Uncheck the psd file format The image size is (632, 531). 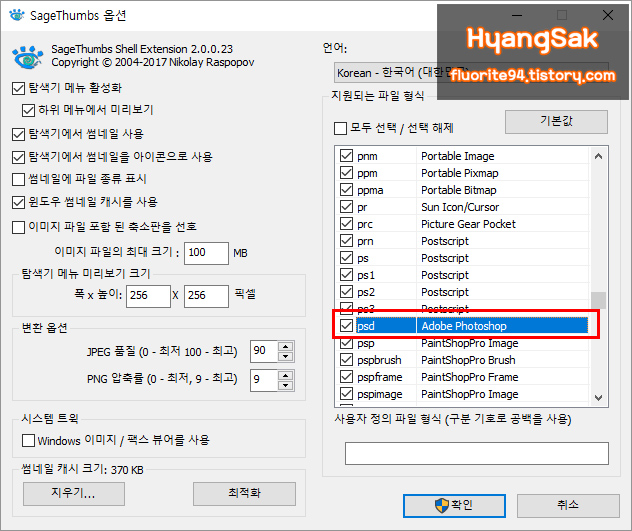pyautogui.click(x=346, y=325)
